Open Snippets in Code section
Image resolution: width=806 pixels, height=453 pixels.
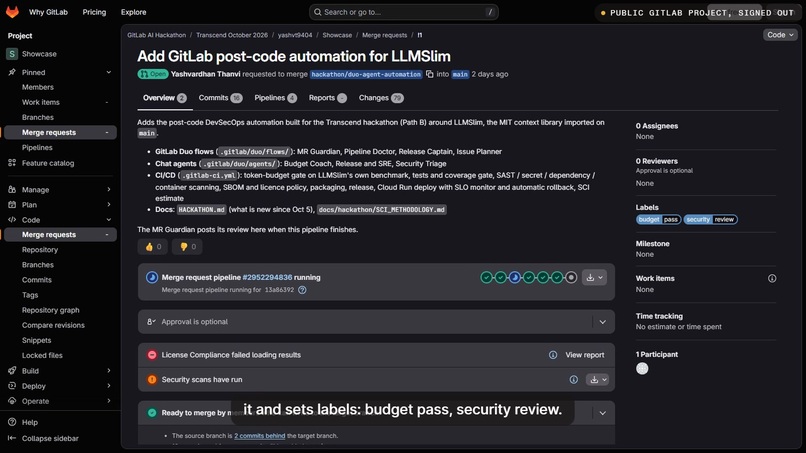(x=36, y=340)
